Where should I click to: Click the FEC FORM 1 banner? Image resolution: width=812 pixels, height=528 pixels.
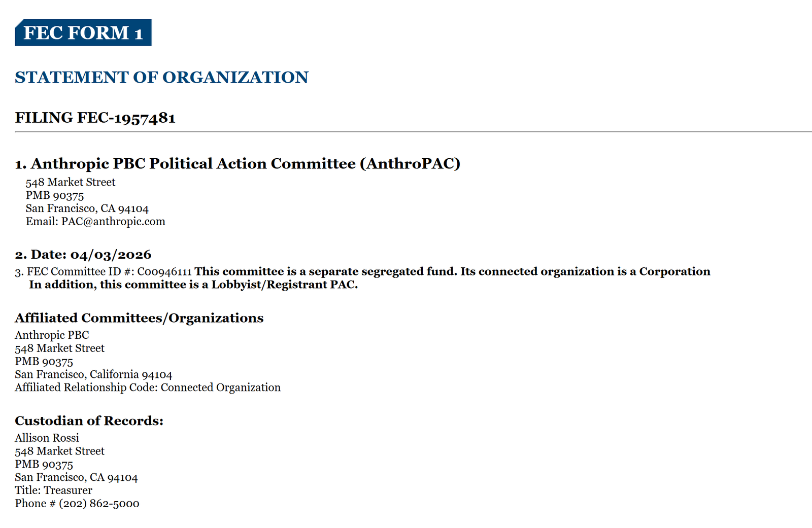coord(83,33)
